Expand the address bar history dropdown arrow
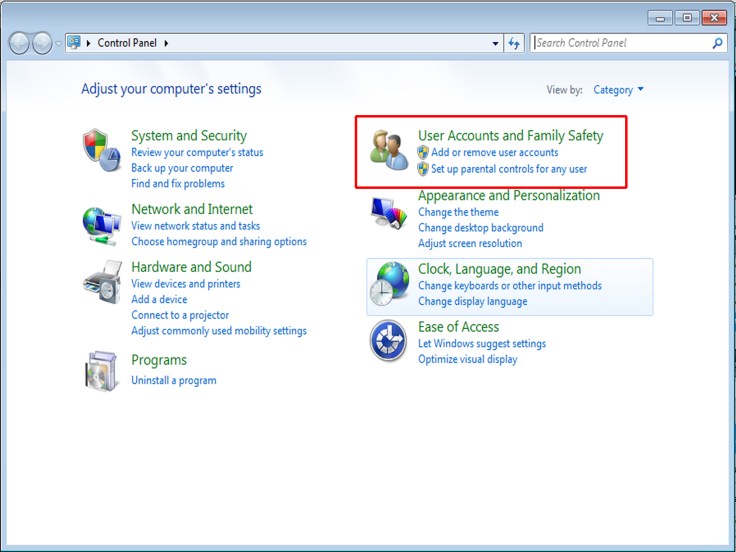The height and width of the screenshot is (552, 736). click(x=496, y=44)
